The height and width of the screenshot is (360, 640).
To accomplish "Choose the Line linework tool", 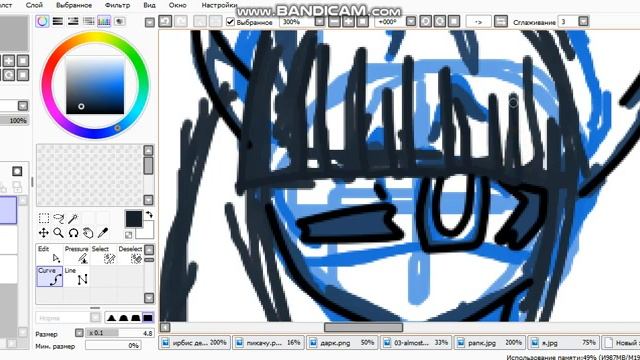I will coord(76,276).
